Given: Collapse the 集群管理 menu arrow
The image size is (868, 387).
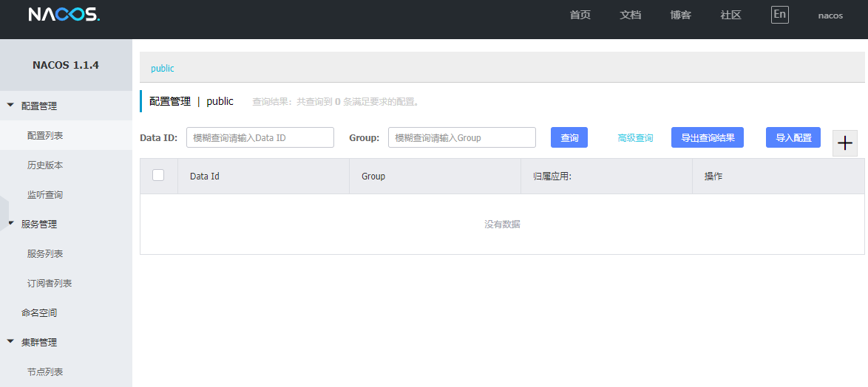Looking at the screenshot, I should point(10,342).
